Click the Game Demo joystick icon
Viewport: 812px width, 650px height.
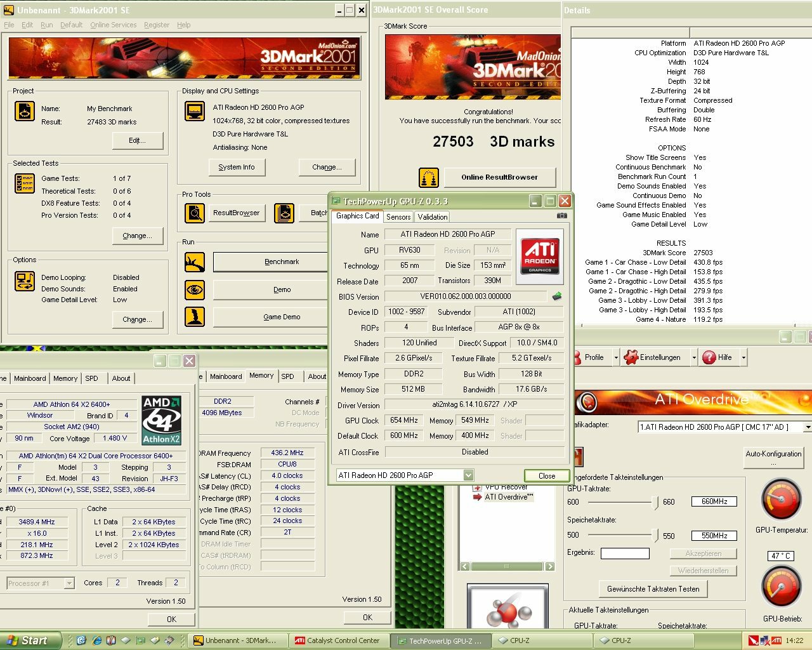tap(194, 317)
